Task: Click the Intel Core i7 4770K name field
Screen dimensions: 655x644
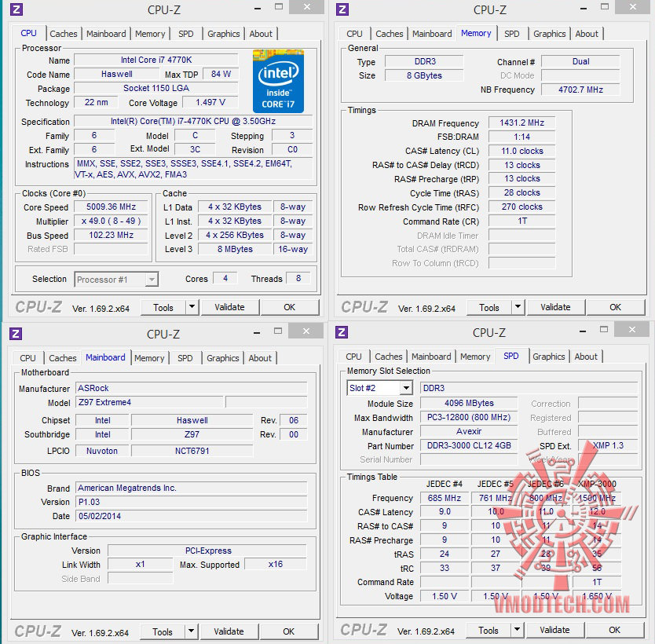Action: click(x=156, y=60)
